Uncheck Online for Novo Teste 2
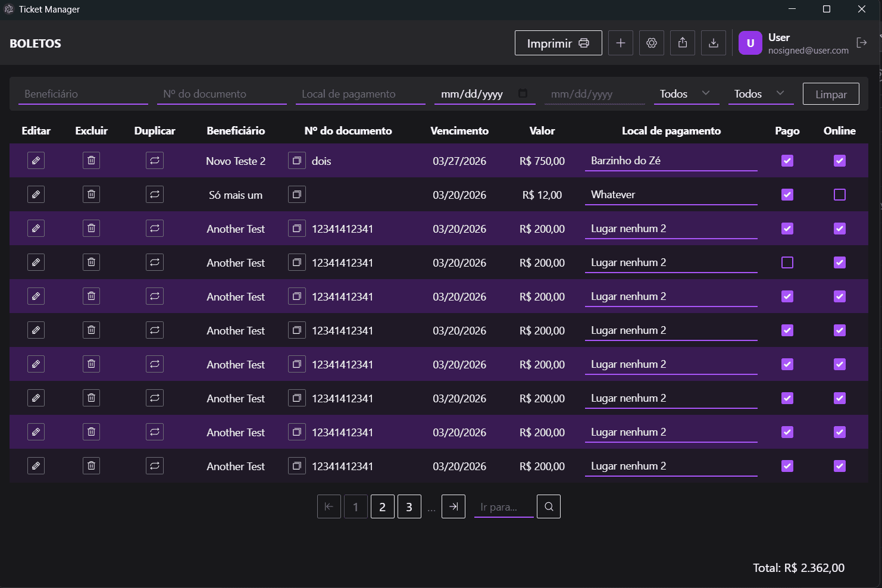This screenshot has width=882, height=588. (x=840, y=161)
